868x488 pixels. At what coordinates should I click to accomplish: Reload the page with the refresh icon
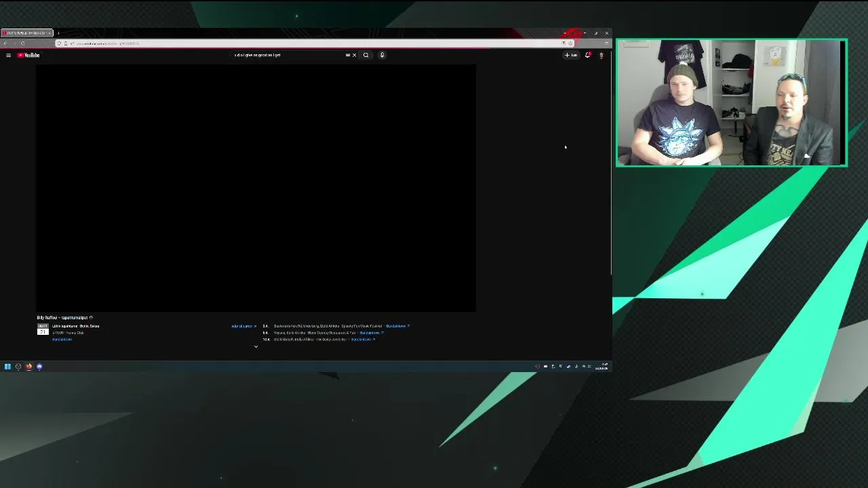click(22, 43)
